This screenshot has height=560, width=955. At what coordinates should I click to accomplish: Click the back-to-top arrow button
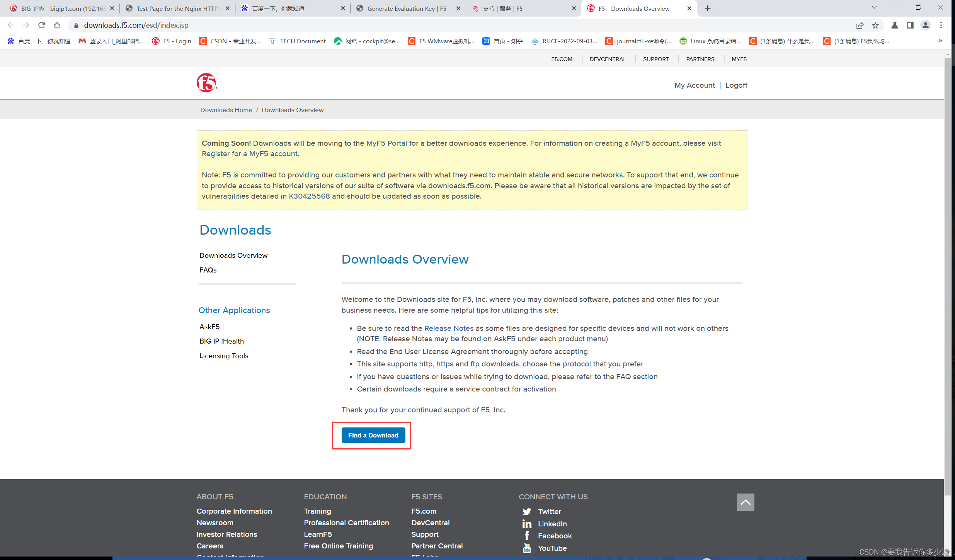coord(746,502)
